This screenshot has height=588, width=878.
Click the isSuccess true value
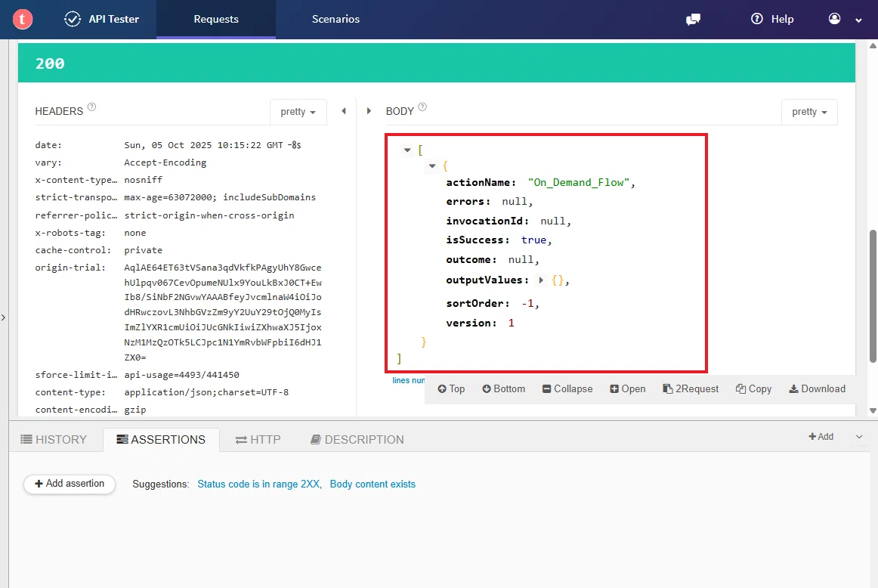click(x=533, y=240)
